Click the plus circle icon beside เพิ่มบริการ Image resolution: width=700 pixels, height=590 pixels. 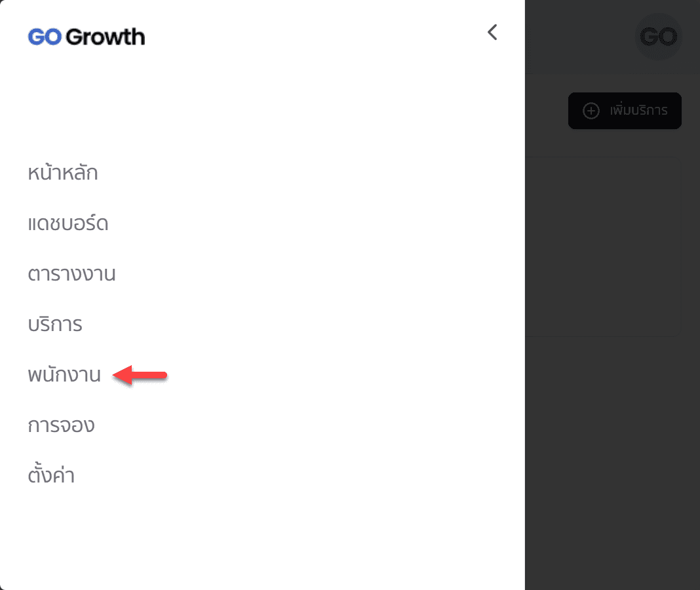[591, 111]
